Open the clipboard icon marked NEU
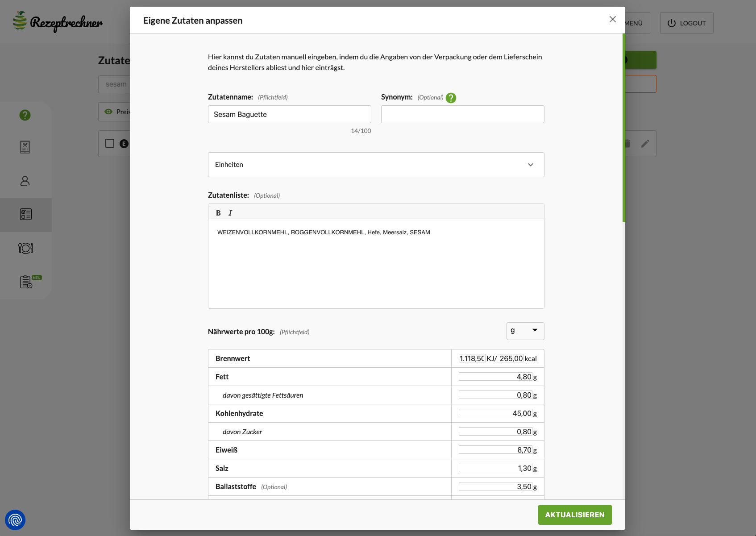The width and height of the screenshot is (756, 536). 26,282
